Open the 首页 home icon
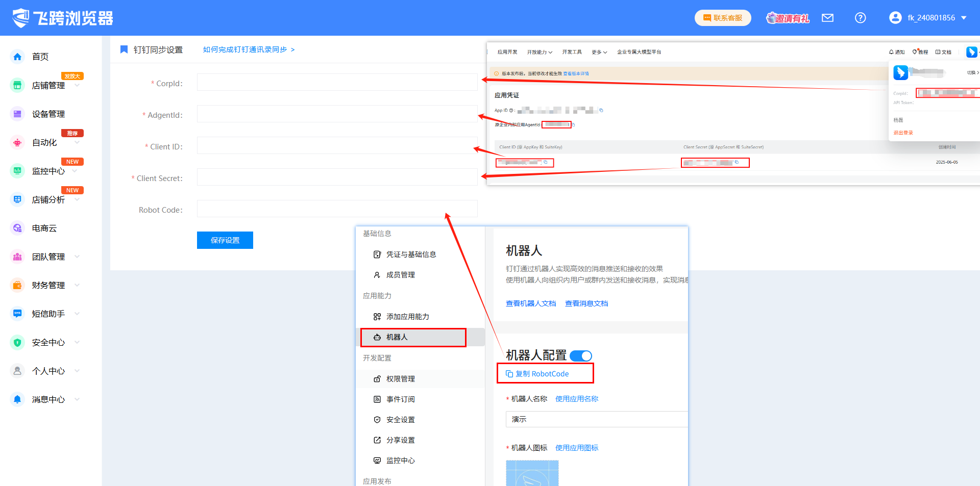The height and width of the screenshot is (486, 980). [17, 57]
